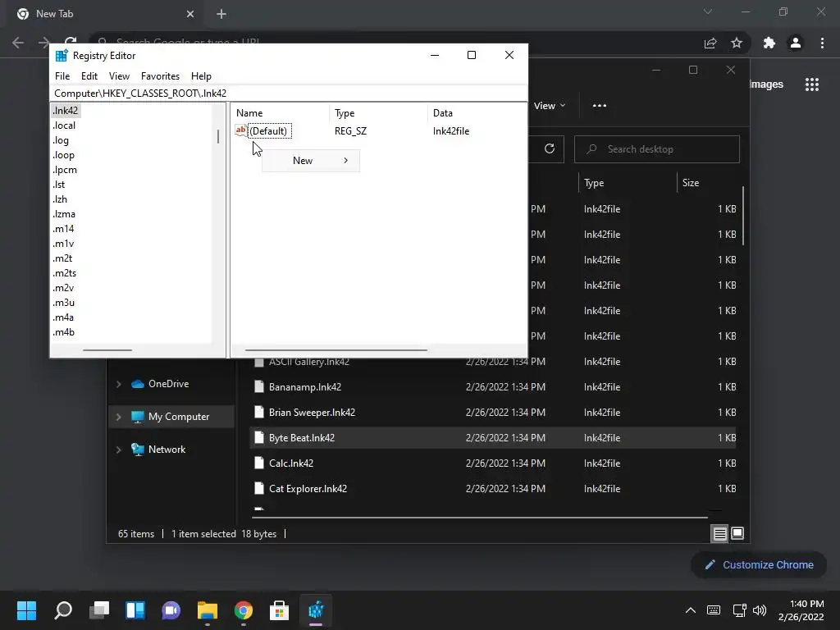
Task: Select the .loop registry key
Action: point(64,155)
